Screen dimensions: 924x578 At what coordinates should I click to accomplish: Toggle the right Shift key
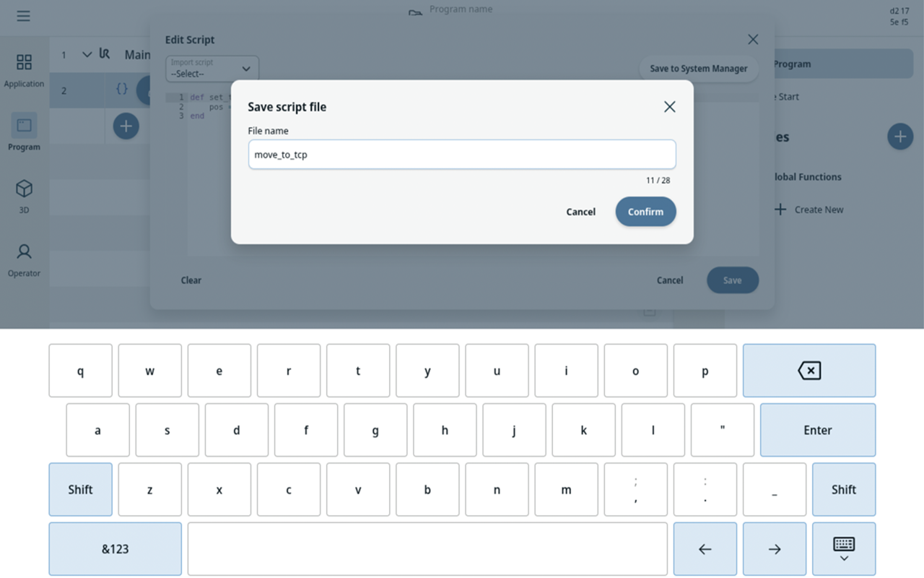844,489
